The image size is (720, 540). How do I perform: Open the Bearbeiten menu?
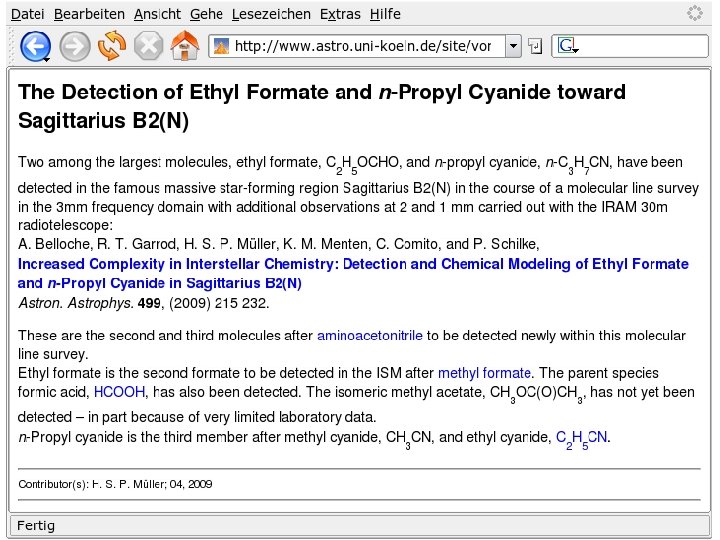click(x=89, y=14)
